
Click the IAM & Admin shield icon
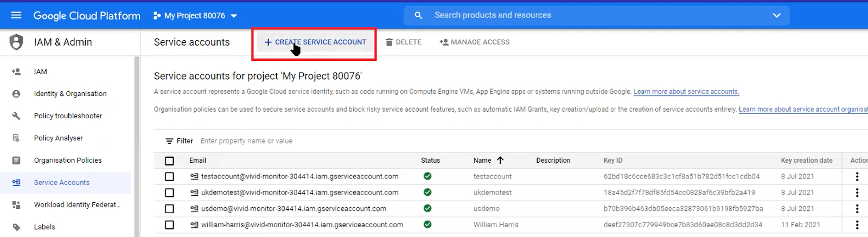click(x=16, y=42)
